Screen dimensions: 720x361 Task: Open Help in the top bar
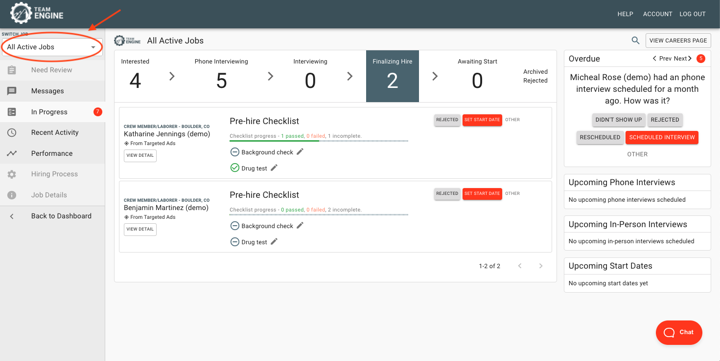tap(625, 14)
